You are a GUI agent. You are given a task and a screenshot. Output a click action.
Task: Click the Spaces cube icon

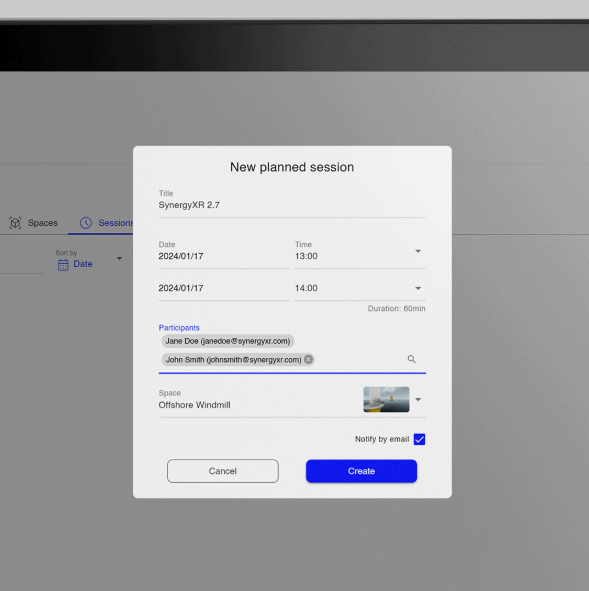pos(15,223)
